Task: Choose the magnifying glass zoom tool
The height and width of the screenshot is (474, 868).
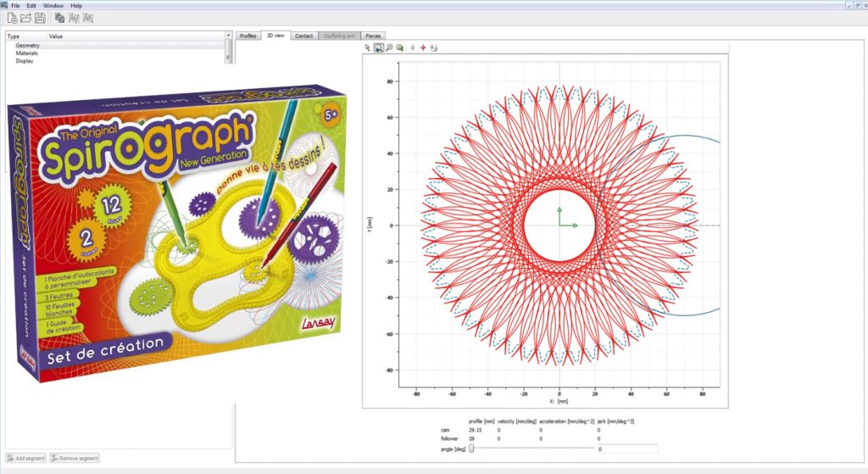Action: coord(388,48)
